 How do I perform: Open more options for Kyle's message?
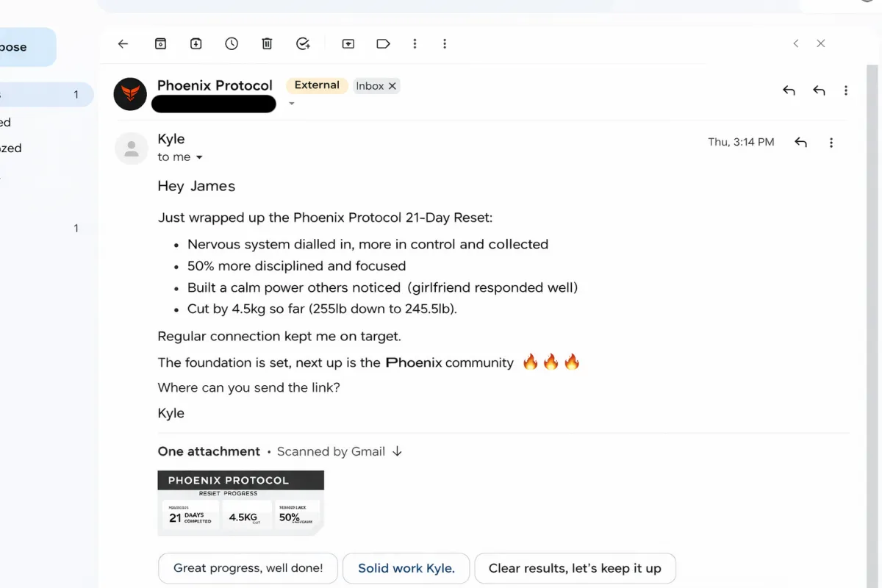[x=831, y=143]
